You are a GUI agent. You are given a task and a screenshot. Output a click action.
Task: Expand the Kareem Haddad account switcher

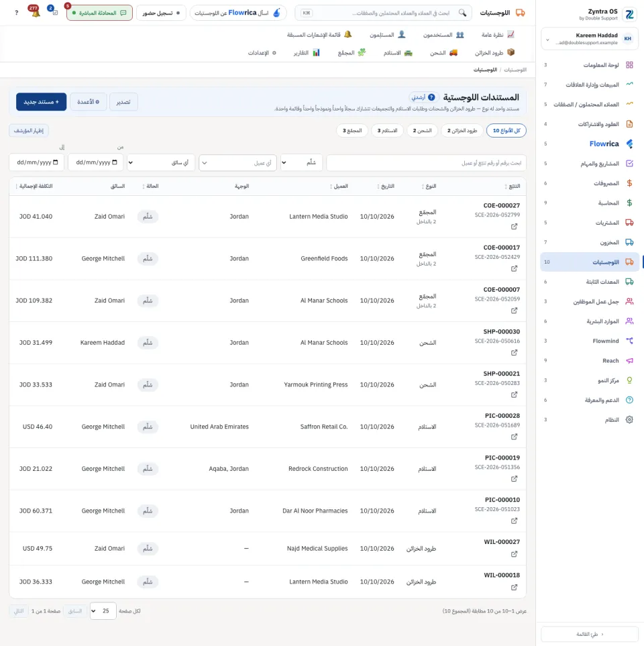tap(590, 39)
